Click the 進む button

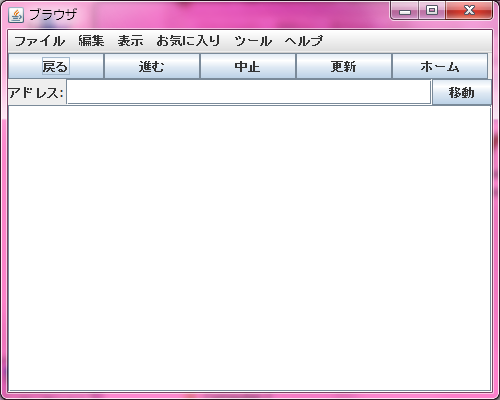(152, 66)
